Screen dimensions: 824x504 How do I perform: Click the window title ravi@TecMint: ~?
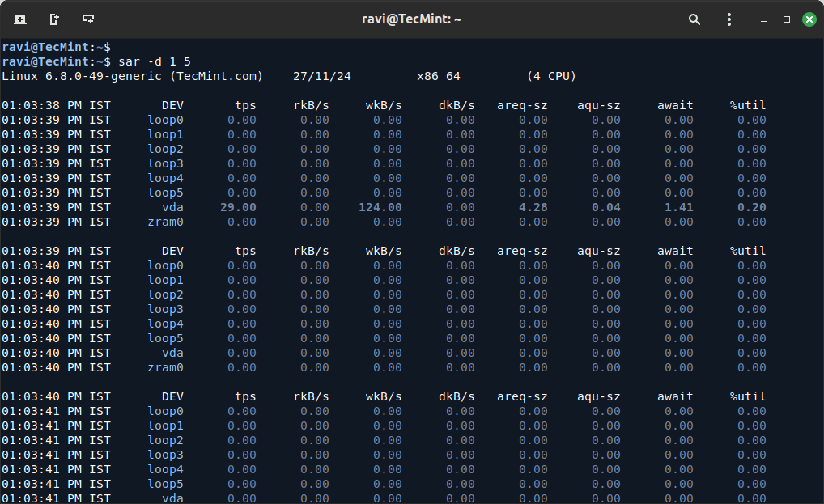(411, 19)
